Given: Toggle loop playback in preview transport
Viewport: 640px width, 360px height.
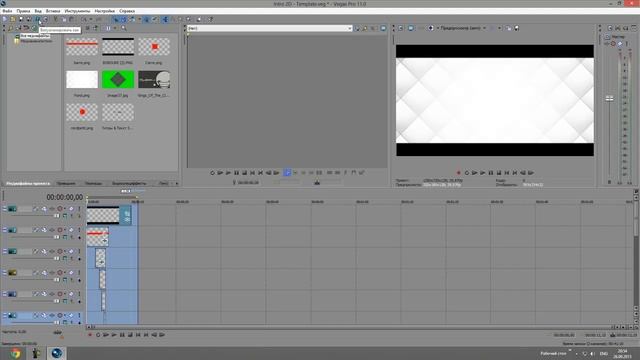Looking at the screenshot, I should point(467,173).
